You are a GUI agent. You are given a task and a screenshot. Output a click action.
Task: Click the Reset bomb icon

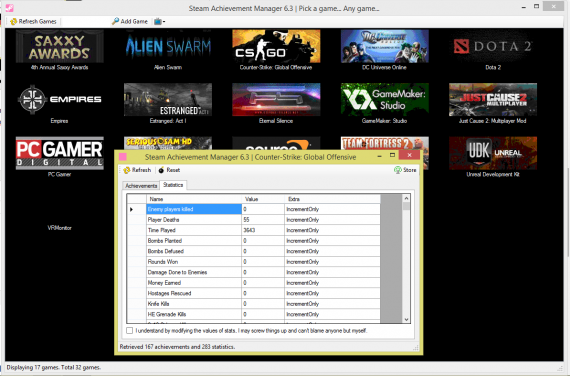161,170
